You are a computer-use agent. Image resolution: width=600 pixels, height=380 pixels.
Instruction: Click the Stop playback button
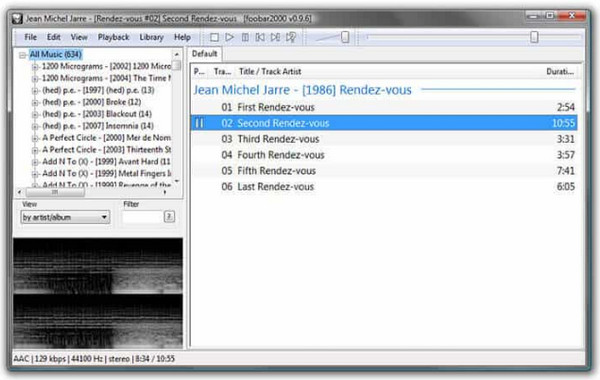tap(214, 37)
